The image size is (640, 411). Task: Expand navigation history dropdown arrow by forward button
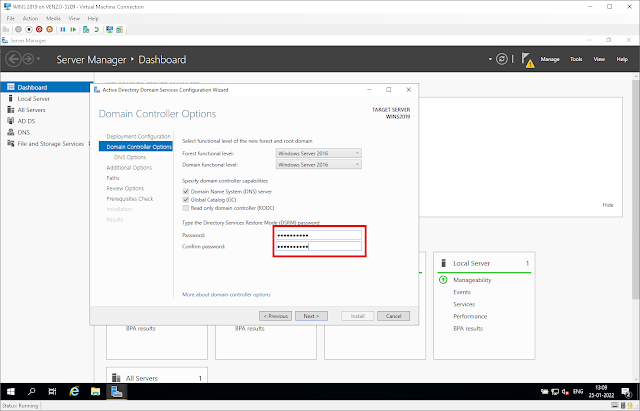[38, 59]
